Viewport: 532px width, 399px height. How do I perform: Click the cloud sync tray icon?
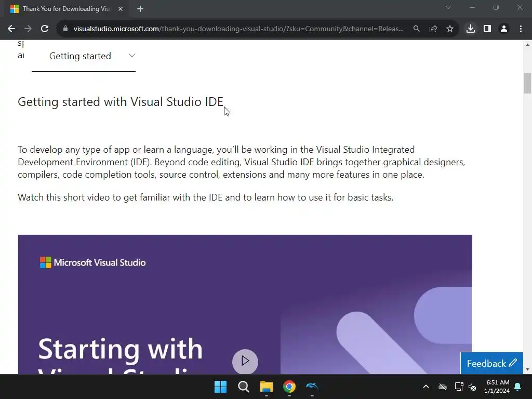[443, 387]
